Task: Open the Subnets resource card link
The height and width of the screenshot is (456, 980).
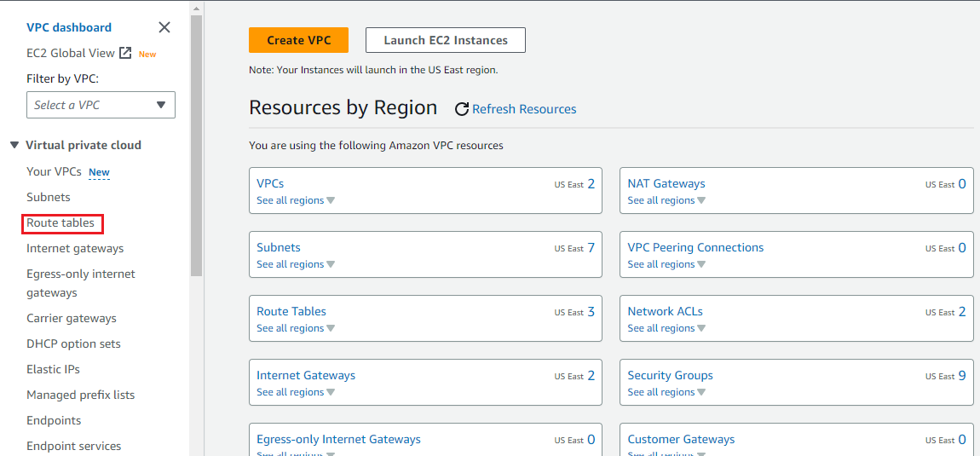Action: tap(279, 247)
